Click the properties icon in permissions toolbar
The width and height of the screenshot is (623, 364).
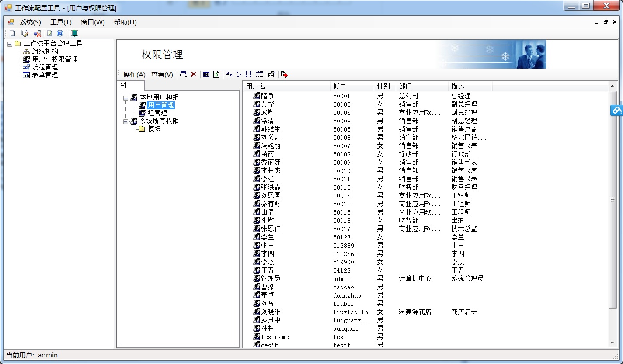click(271, 74)
